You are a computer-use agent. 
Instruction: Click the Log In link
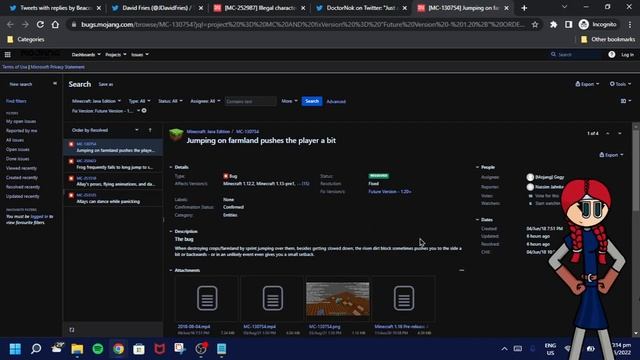627,54
